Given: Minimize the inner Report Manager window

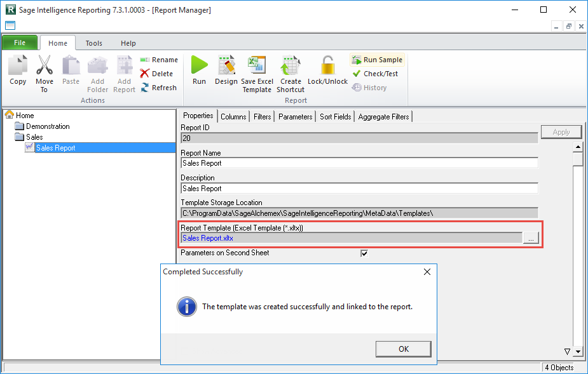Looking at the screenshot, I should tap(556, 26).
